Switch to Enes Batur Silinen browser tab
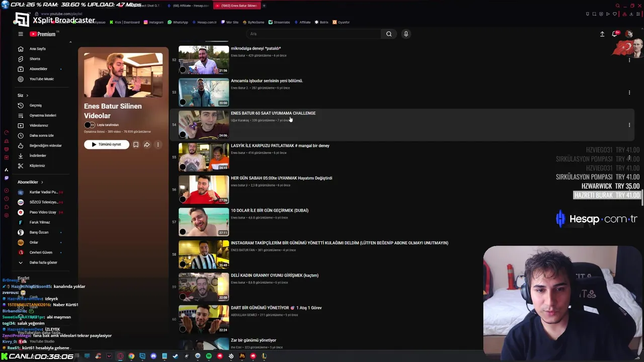644x362 pixels. tap(236, 6)
